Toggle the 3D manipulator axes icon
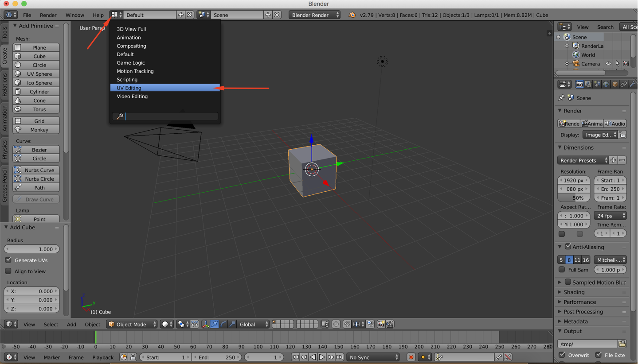The width and height of the screenshot is (638, 364). [x=205, y=324]
